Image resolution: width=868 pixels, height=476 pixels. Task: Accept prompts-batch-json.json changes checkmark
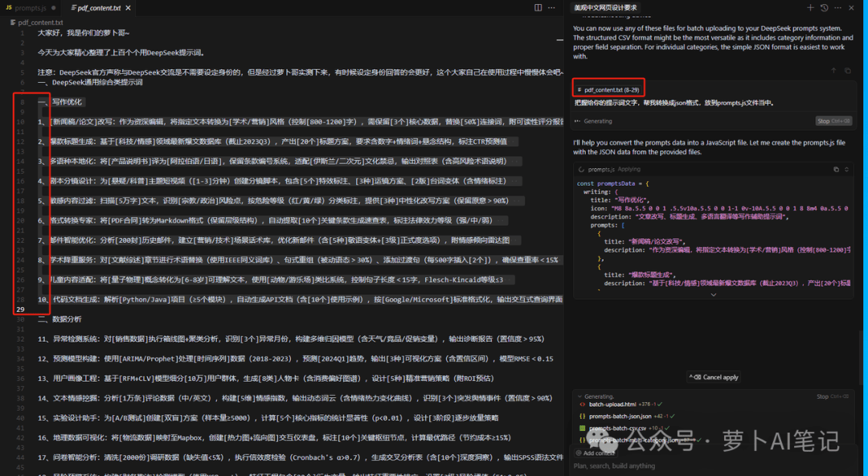tap(672, 416)
